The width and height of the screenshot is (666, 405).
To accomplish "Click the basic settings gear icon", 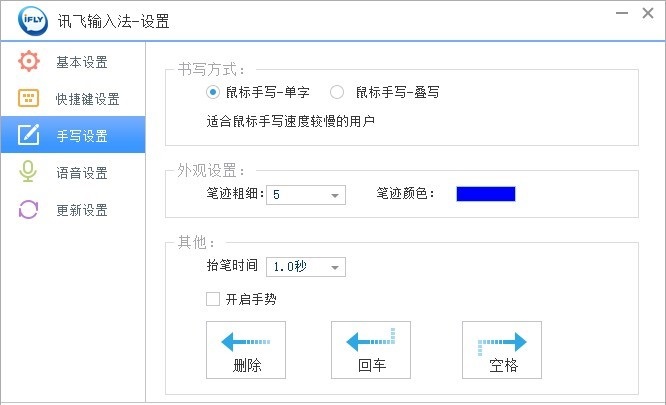I will (x=29, y=62).
